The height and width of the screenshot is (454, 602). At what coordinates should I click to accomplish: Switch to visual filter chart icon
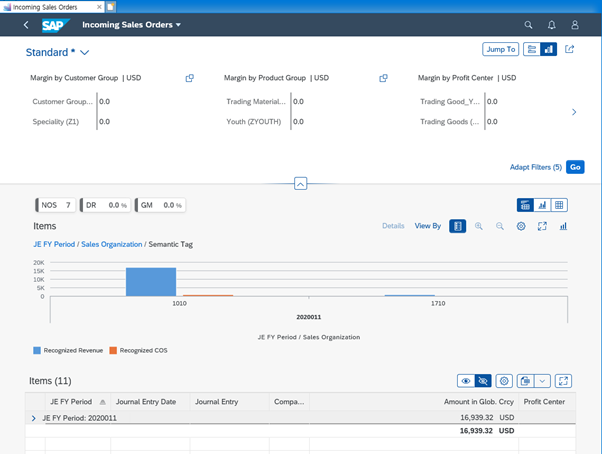[x=549, y=49]
